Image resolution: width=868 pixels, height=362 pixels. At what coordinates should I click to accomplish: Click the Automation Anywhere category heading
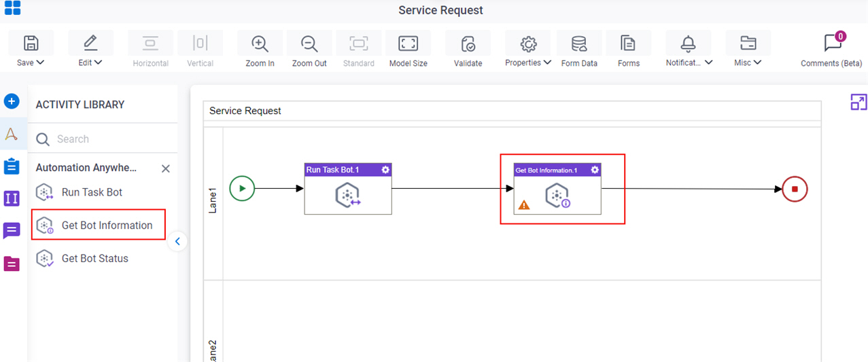86,168
